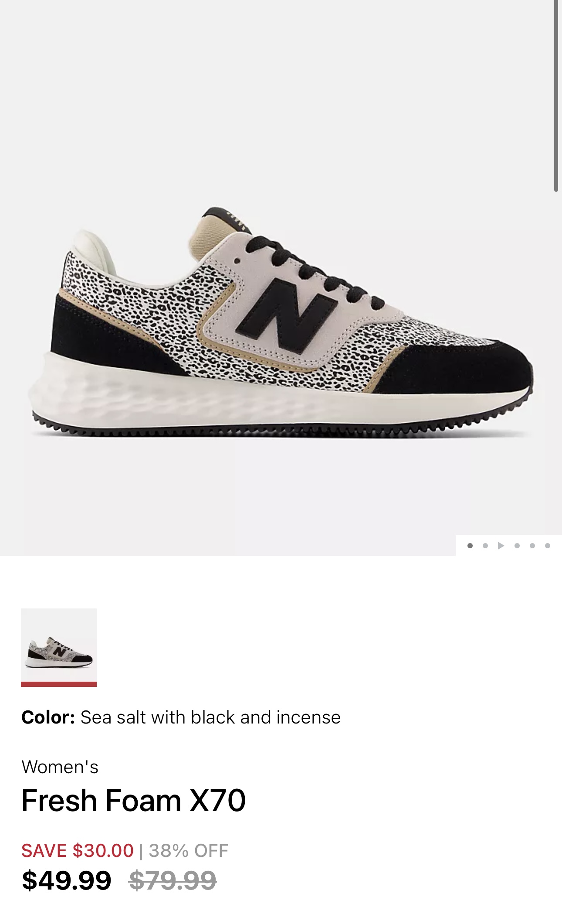Screen dimensions: 562x924
Task: Click the red underline beneath the color swatch
Action: [59, 684]
